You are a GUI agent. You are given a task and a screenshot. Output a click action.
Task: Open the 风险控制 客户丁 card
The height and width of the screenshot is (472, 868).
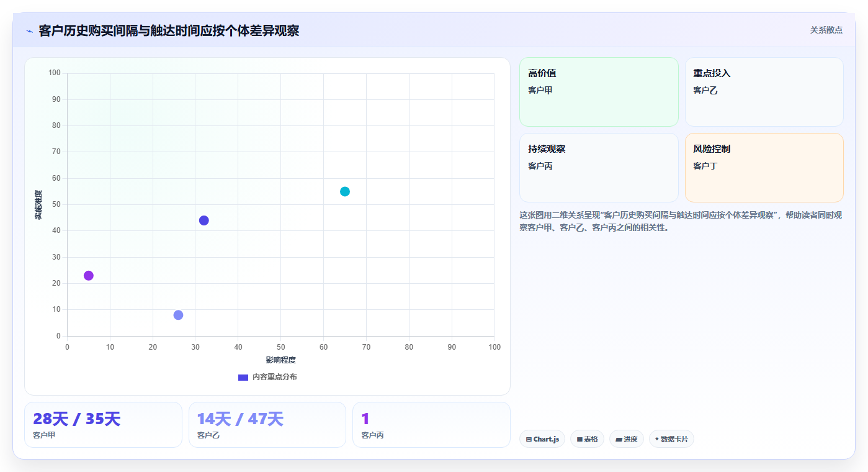coord(764,168)
